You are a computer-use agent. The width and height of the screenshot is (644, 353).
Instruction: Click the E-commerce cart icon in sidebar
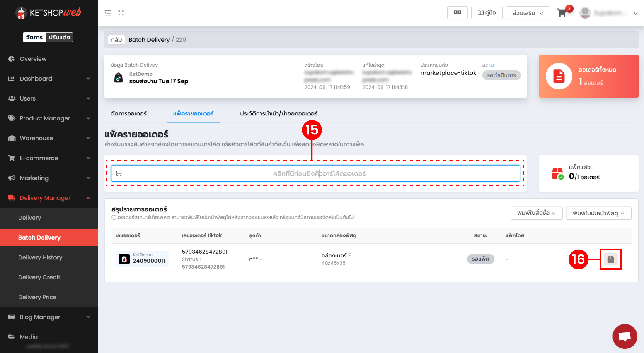click(x=11, y=158)
